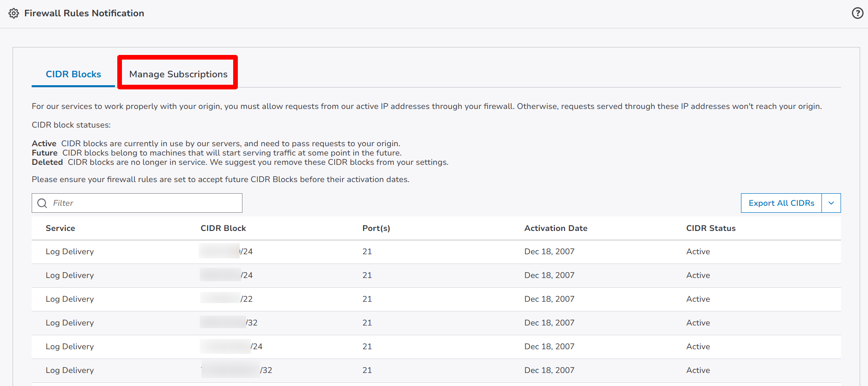Click the CIDR Status column header
This screenshot has height=386, width=868.
[x=711, y=228]
